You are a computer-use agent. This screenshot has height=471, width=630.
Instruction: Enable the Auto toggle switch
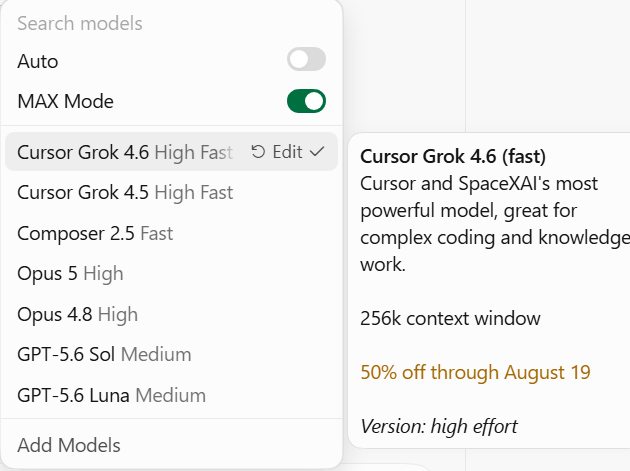click(306, 59)
